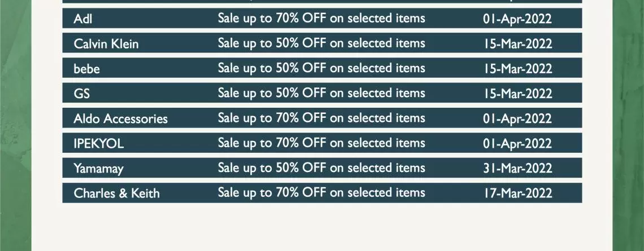Image resolution: width=644 pixels, height=251 pixels.
Task: Open the Calvin Klein brand entry
Action: click(106, 44)
